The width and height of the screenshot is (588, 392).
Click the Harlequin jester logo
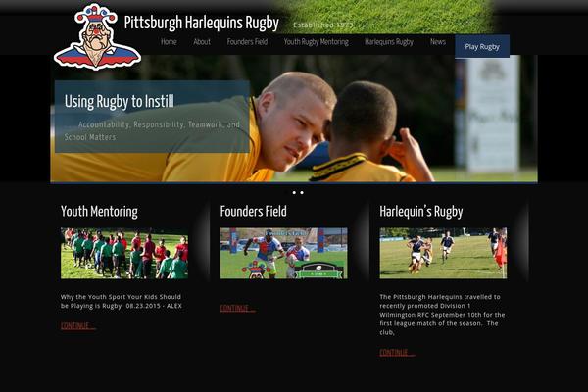point(97,37)
